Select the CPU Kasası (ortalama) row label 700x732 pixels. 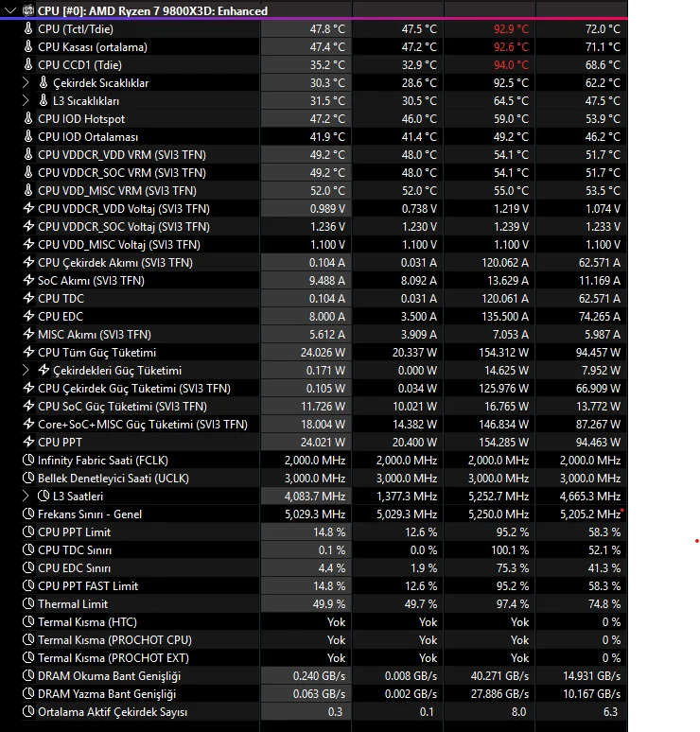click(x=93, y=47)
